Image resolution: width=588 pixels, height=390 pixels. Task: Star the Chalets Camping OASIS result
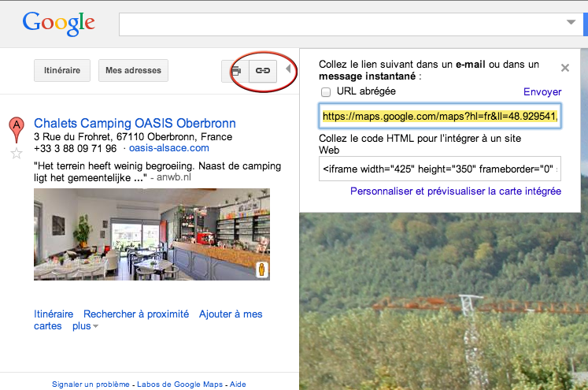click(17, 154)
